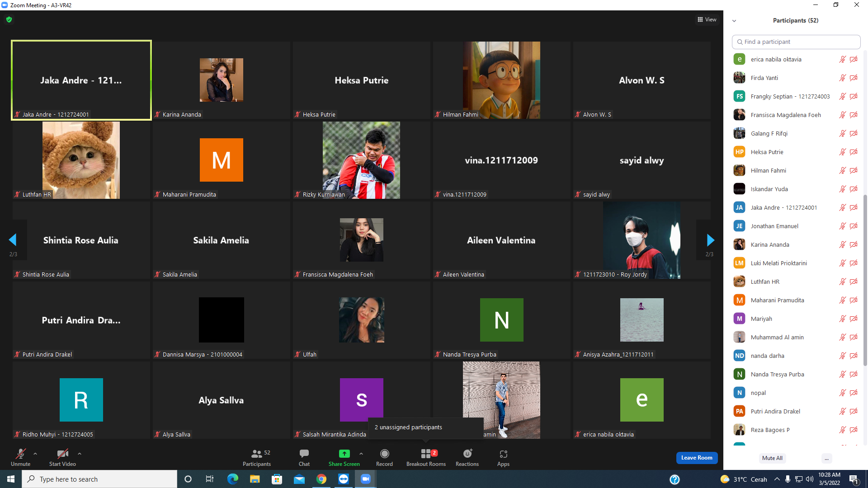
Task: Toggle video for Heksa Putrie in list
Action: click(854, 152)
